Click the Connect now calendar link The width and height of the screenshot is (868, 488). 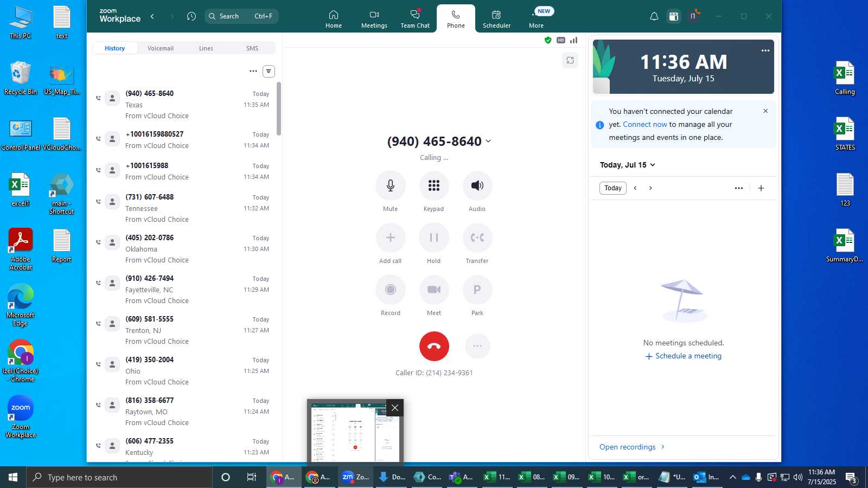[645, 124]
